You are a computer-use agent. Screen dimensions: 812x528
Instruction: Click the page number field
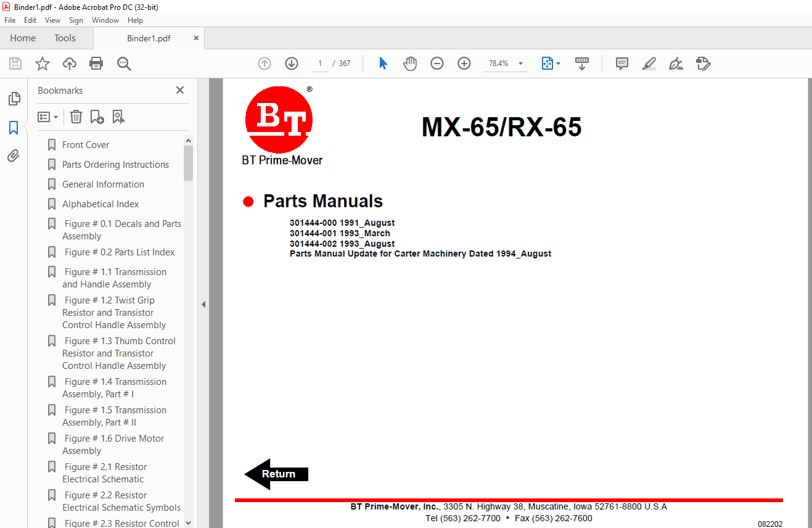coord(319,64)
